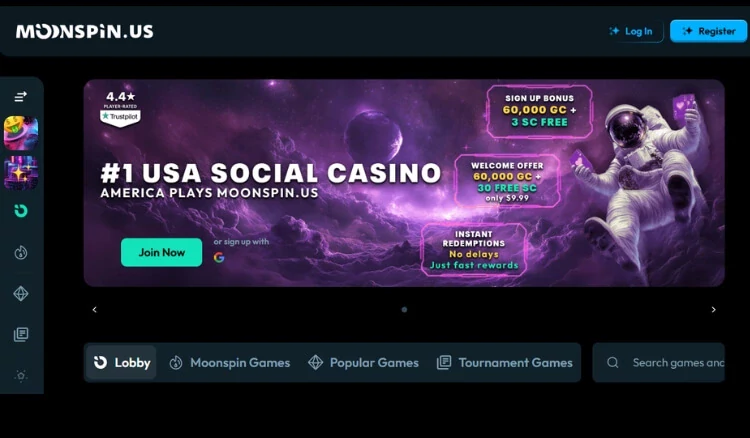Select the Lobby icon in sidebar
This screenshot has width=750, height=438.
[x=21, y=211]
